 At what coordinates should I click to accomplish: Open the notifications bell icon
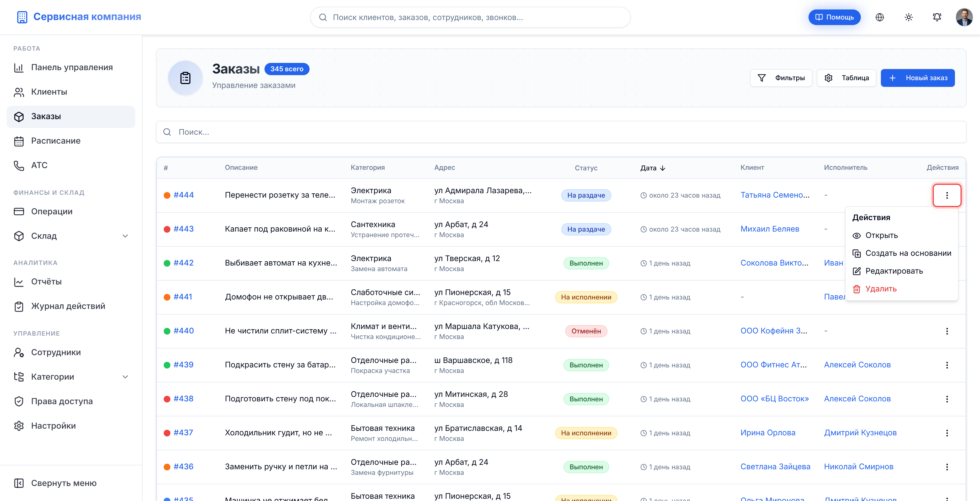coord(937,17)
